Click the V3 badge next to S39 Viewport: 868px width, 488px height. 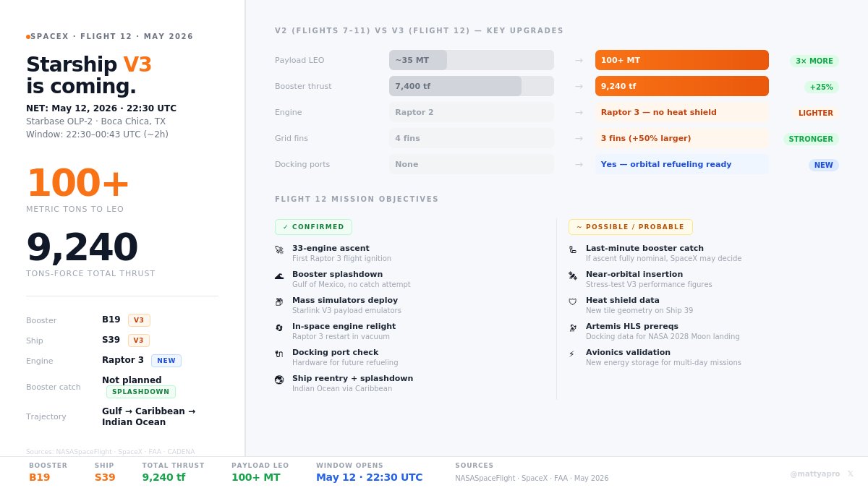[139, 341]
